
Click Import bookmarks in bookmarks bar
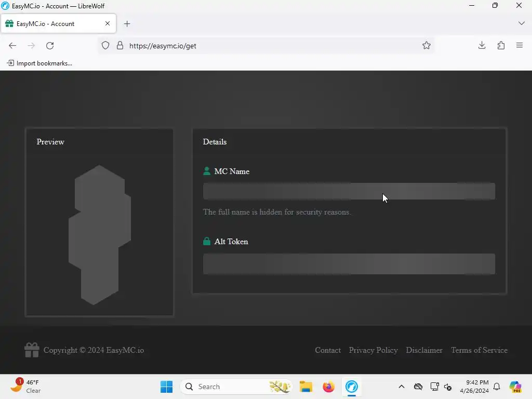tap(39, 63)
